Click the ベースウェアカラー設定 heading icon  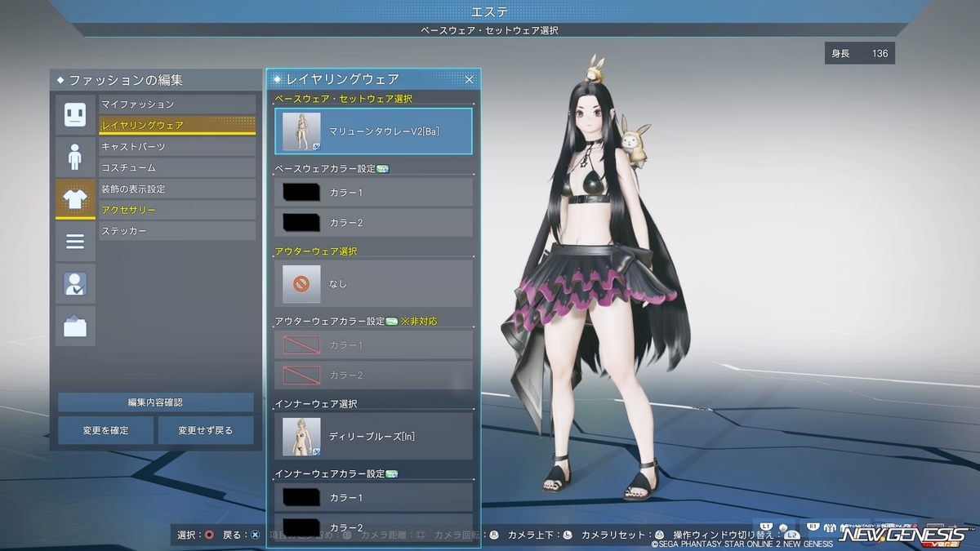382,169
